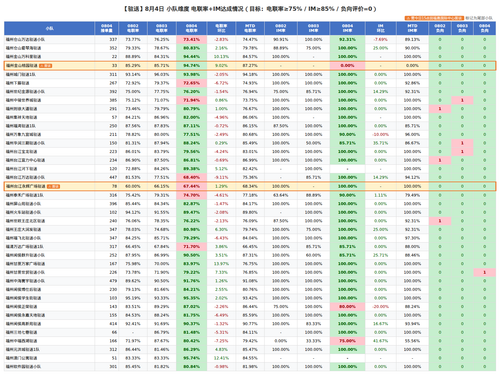Click the orange badge in the row with 33

pos(46,66)
